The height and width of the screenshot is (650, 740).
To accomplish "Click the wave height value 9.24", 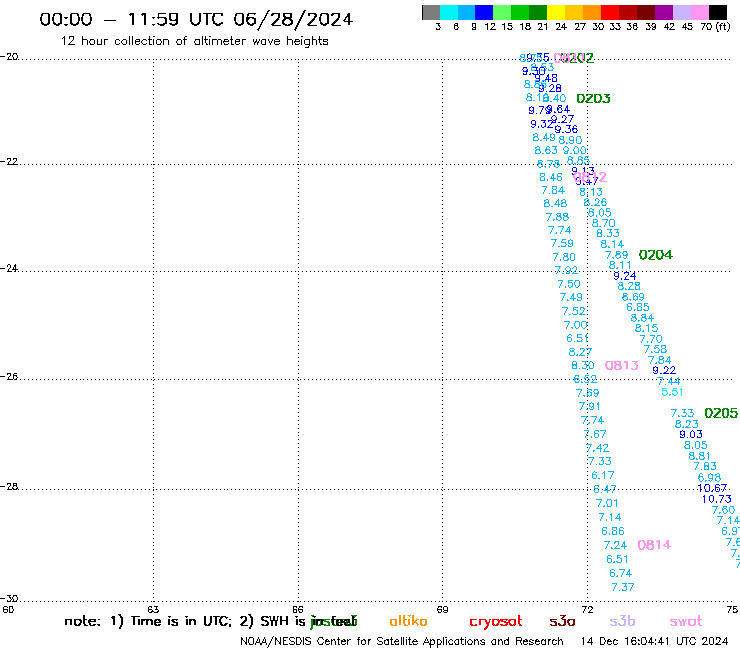I will point(624,276).
